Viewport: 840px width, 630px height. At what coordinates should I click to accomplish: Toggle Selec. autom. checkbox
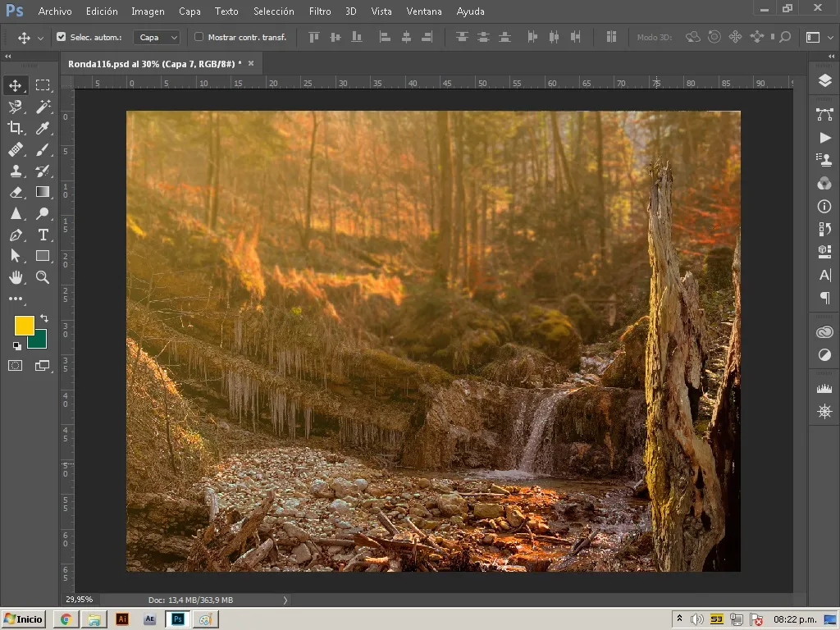(x=61, y=37)
